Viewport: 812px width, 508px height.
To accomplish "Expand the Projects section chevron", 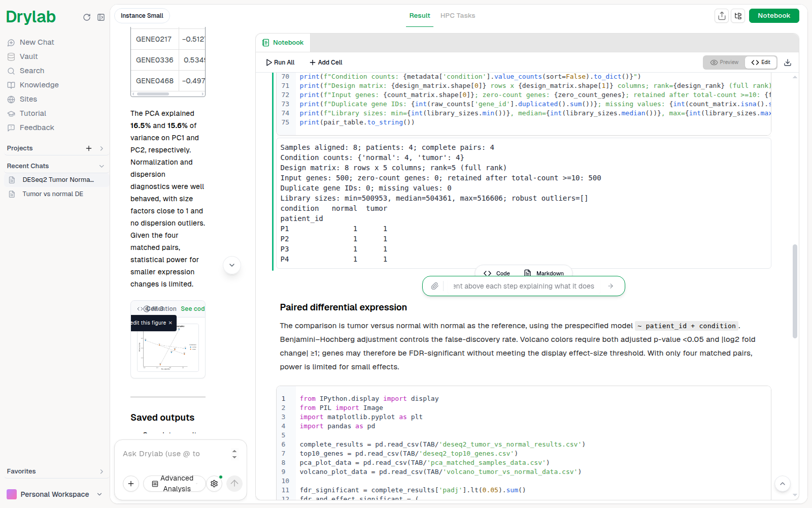I will 101,148.
